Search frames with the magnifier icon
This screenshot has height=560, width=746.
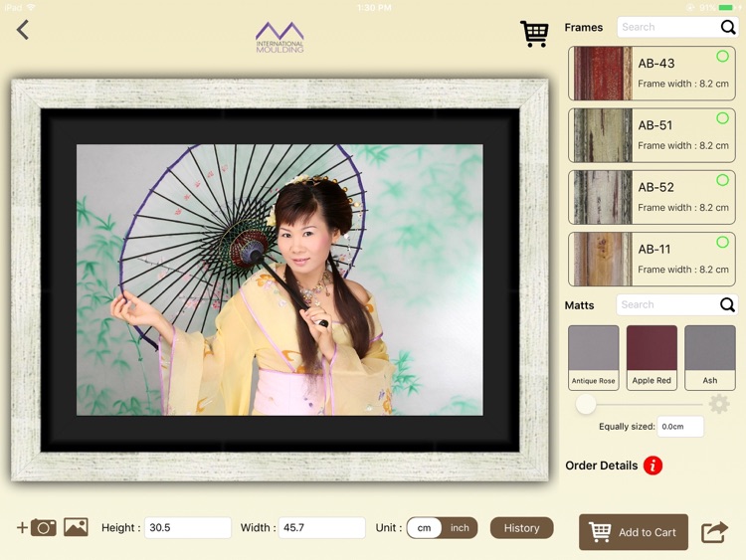[728, 27]
